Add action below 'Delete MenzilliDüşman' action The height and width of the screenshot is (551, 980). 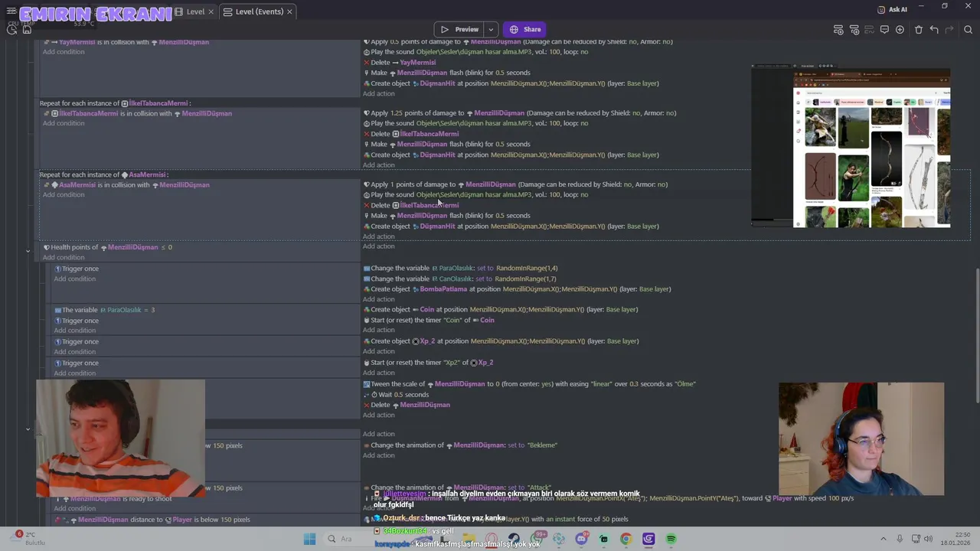tap(378, 415)
